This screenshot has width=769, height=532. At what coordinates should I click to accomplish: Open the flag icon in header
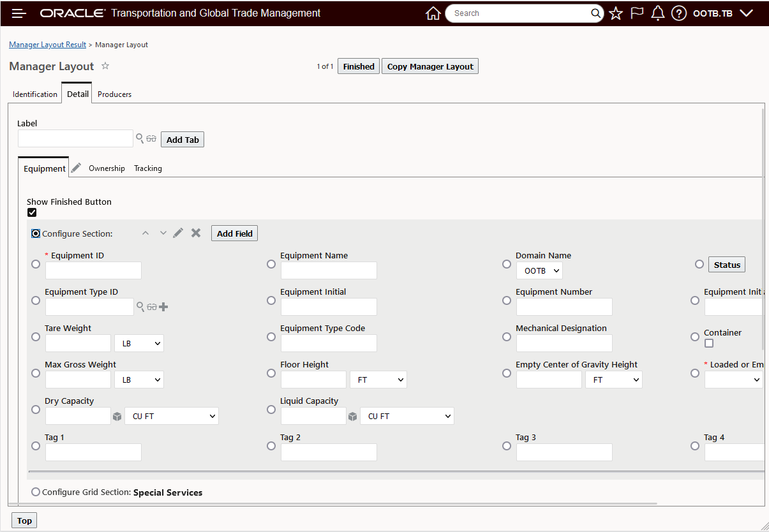click(x=637, y=13)
